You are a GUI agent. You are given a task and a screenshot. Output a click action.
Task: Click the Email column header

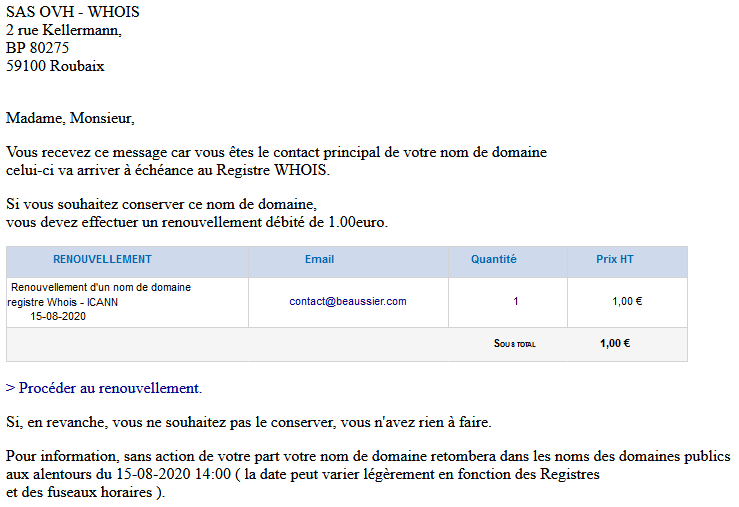319,260
